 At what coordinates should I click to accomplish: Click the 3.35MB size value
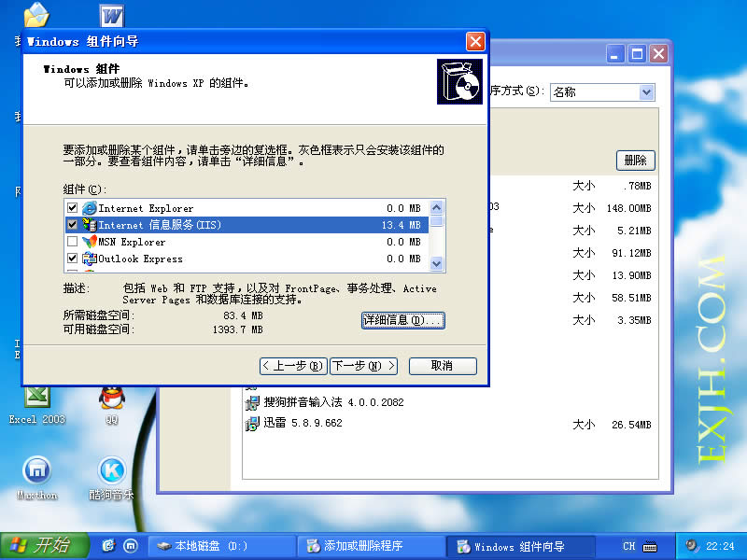(x=635, y=320)
